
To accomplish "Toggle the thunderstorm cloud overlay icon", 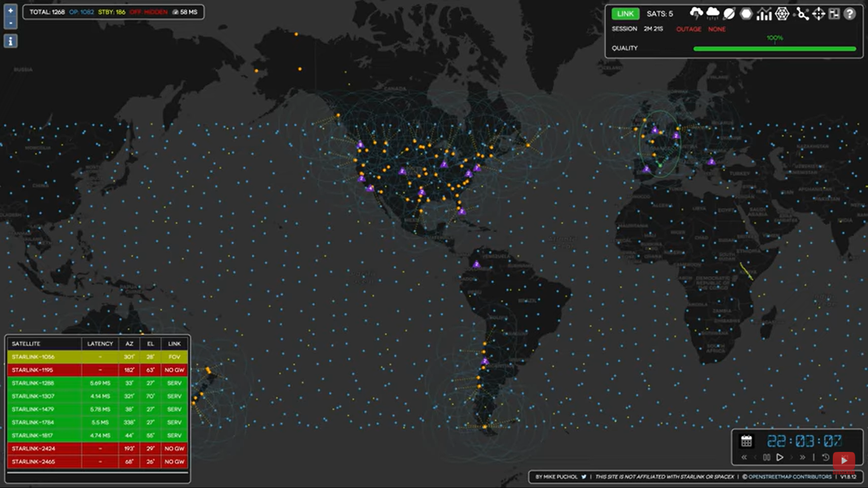I will point(696,14).
